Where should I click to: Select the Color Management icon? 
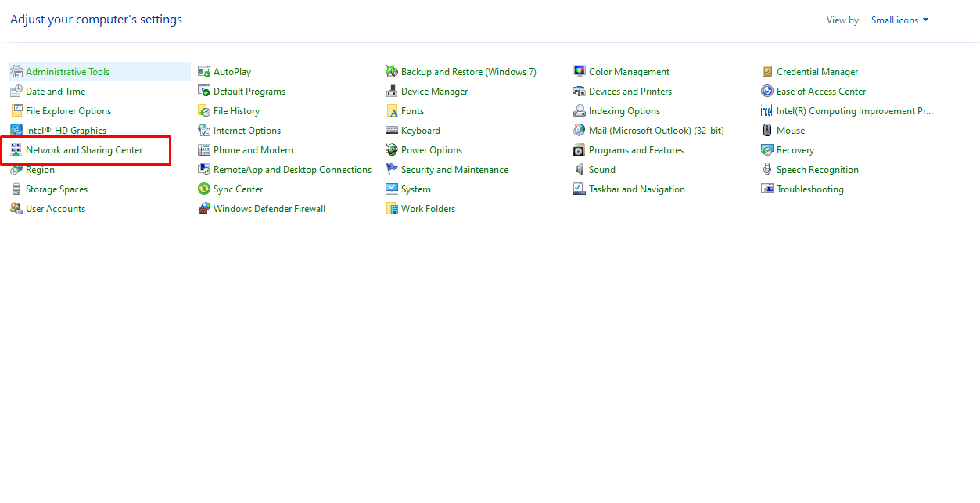click(579, 71)
